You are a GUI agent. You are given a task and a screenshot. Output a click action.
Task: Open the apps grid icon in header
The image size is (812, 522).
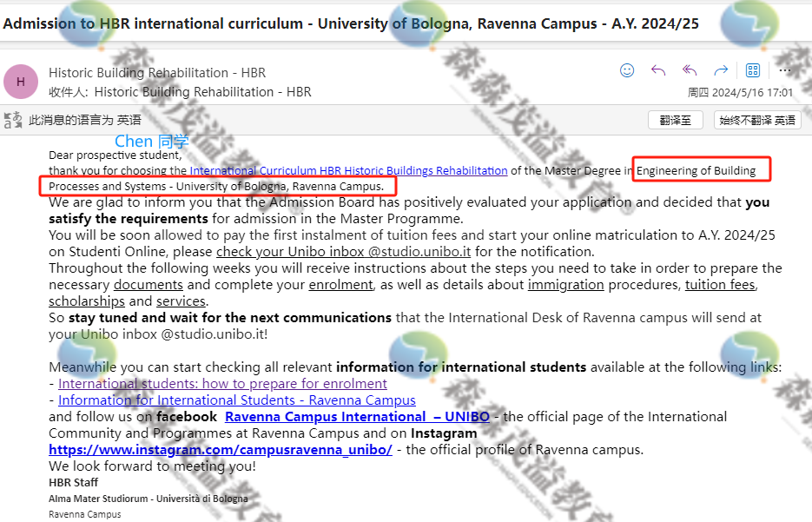coord(752,70)
